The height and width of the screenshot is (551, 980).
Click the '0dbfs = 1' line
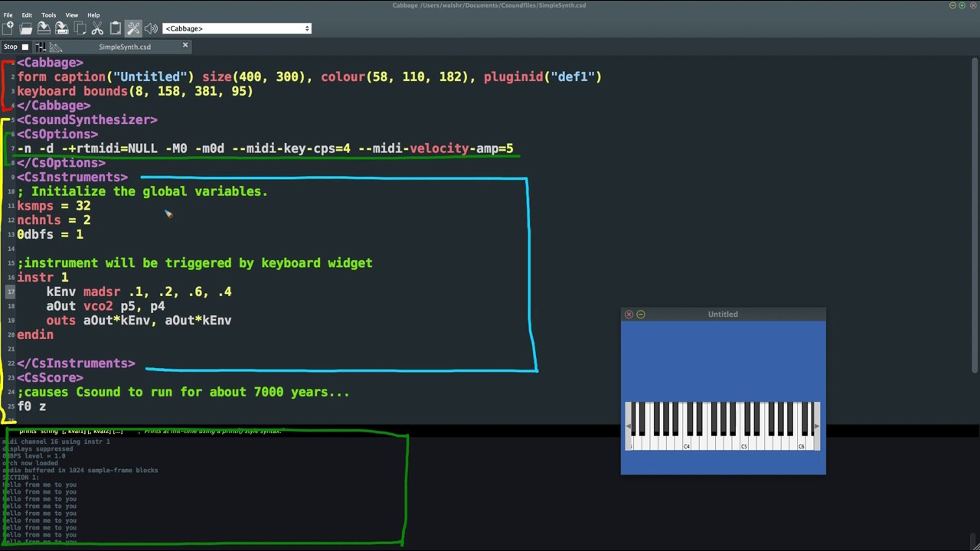click(x=51, y=234)
